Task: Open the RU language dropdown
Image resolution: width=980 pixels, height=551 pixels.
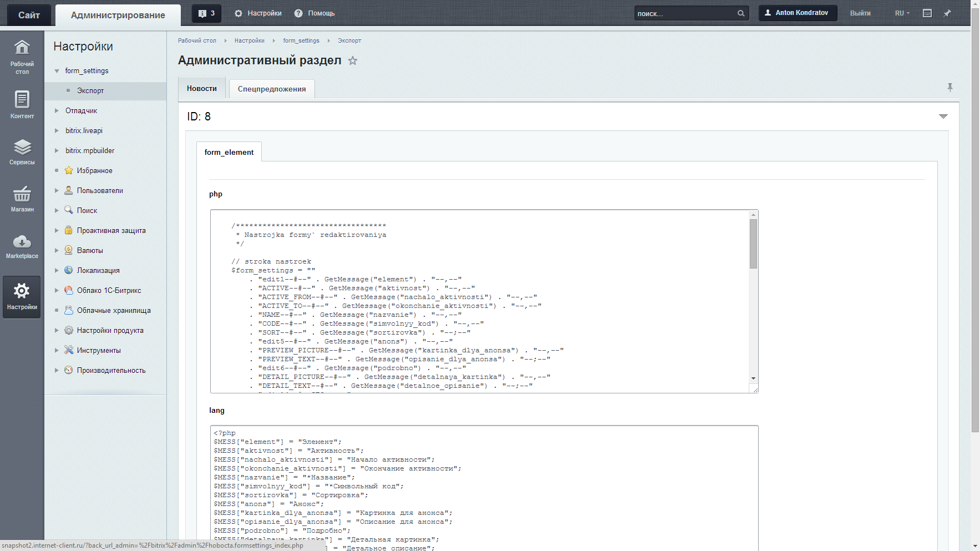Action: click(x=902, y=13)
